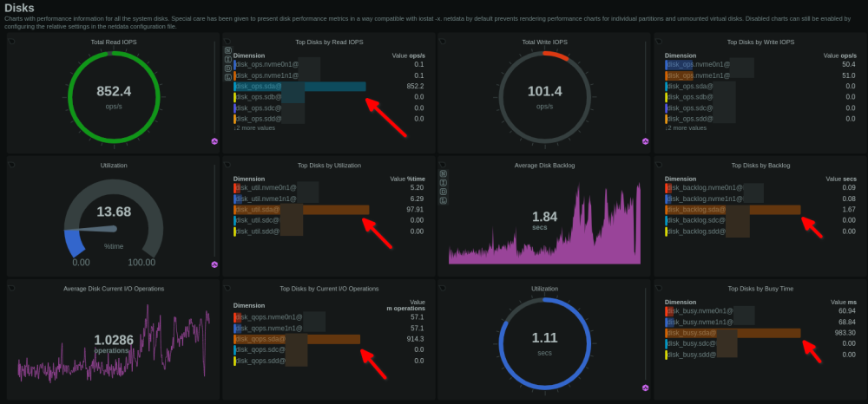Click the corner handle icon of Utilization secs panel
The image size is (868, 404).
(443, 287)
